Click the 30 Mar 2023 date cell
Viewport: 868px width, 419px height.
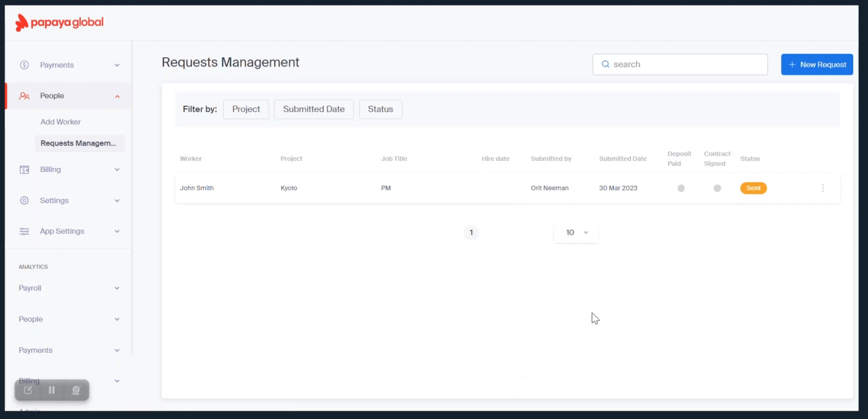tap(618, 188)
